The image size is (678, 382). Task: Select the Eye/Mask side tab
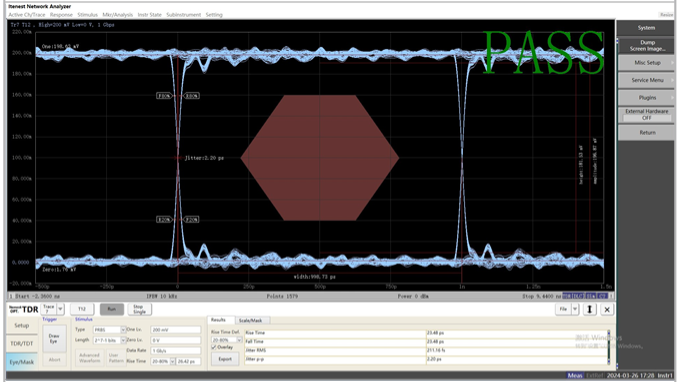click(x=22, y=362)
